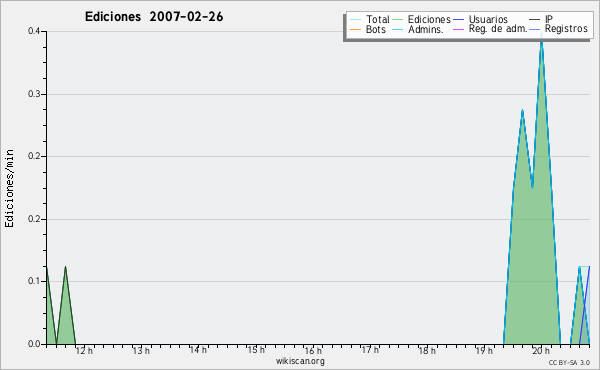Click the 'CC BY-SA 3.0' license text
The height and width of the screenshot is (370, 600).
tap(569, 362)
